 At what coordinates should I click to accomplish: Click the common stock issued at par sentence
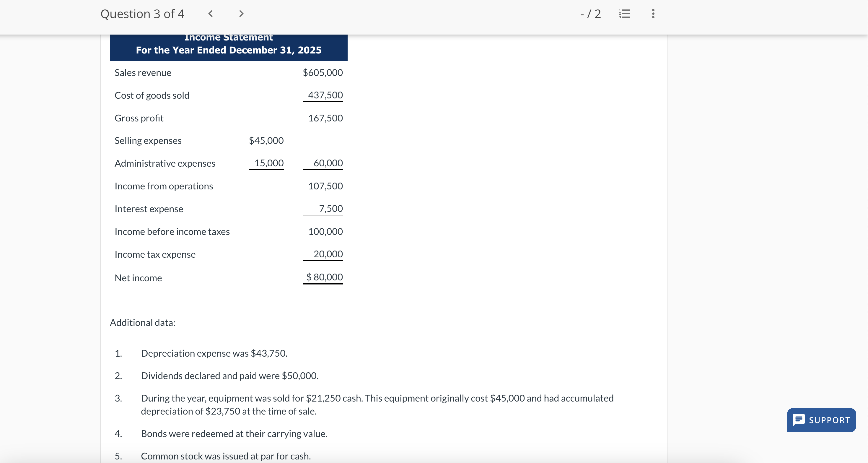point(226,456)
